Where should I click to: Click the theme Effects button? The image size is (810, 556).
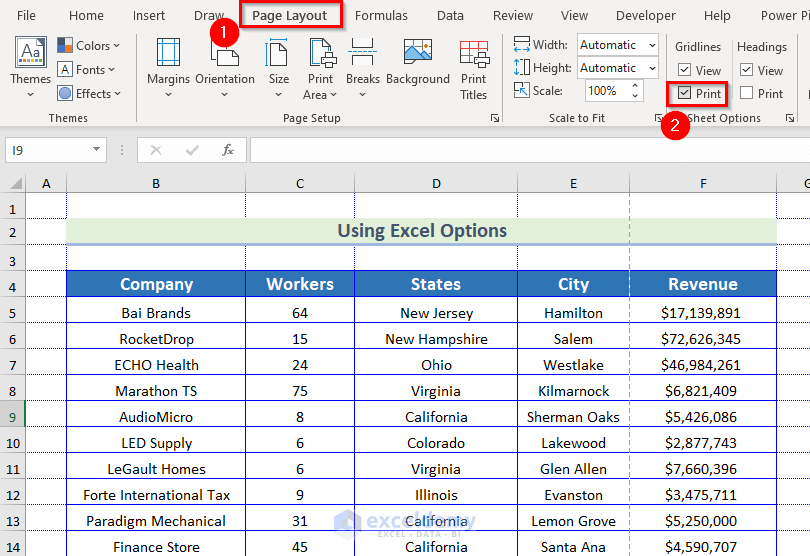(88, 93)
